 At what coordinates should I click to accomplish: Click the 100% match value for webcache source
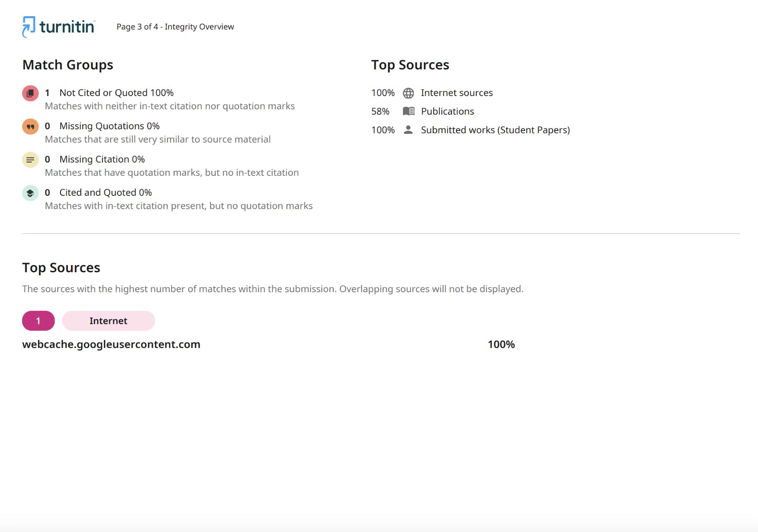[x=501, y=345]
